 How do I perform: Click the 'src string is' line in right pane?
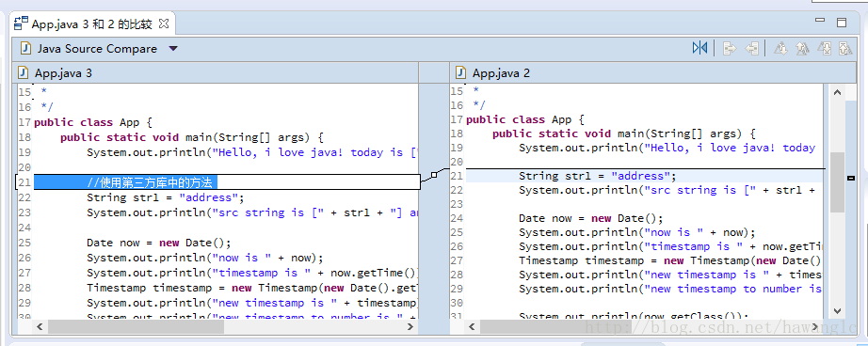667,191
